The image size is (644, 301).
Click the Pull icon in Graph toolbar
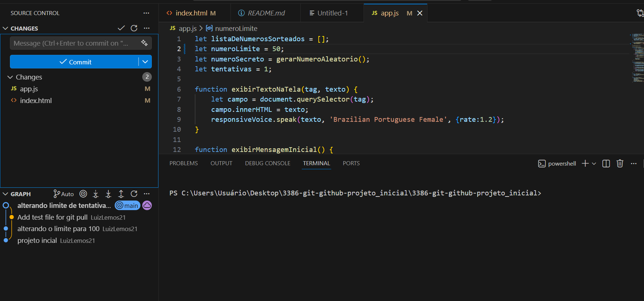108,194
